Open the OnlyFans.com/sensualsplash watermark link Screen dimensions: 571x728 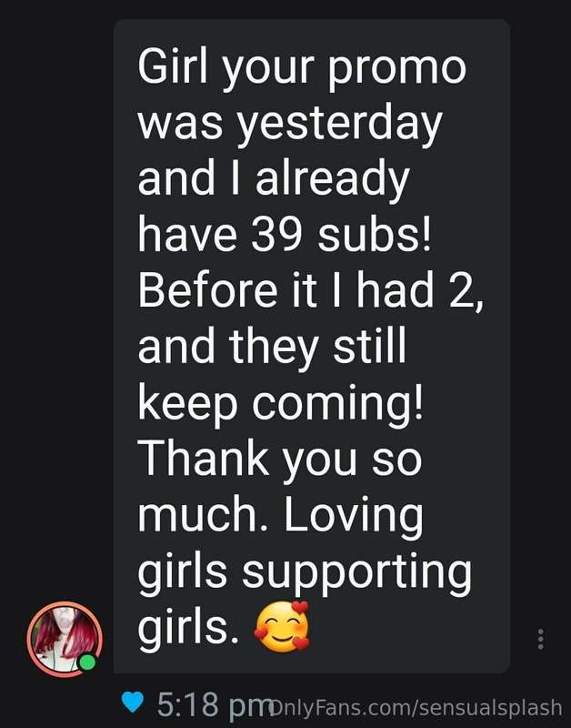click(x=414, y=708)
